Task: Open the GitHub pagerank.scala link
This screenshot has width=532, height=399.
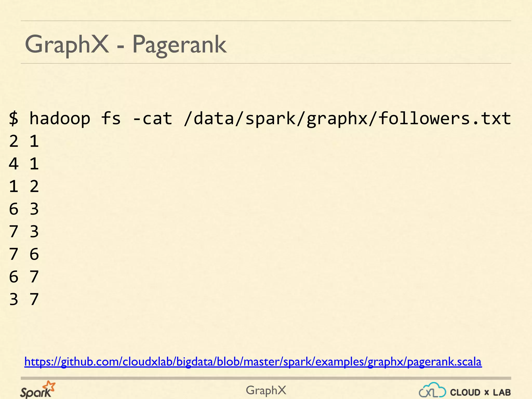Action: (253, 362)
